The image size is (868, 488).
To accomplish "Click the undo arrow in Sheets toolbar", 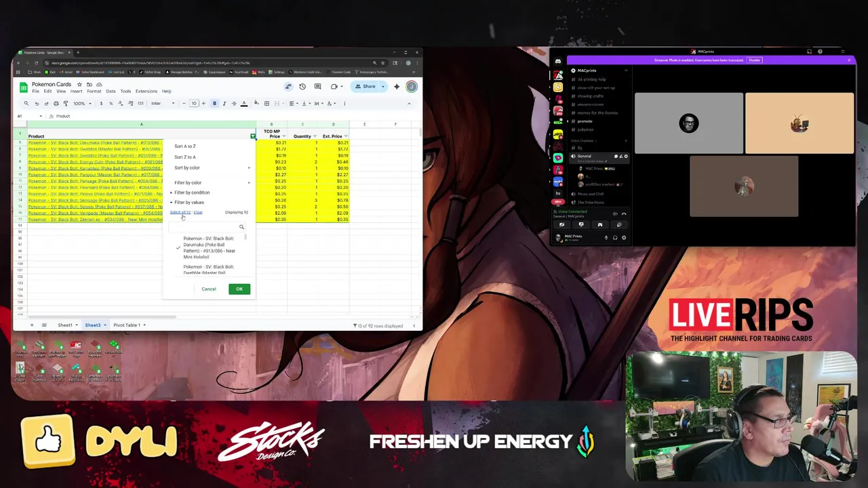I will click(x=37, y=104).
